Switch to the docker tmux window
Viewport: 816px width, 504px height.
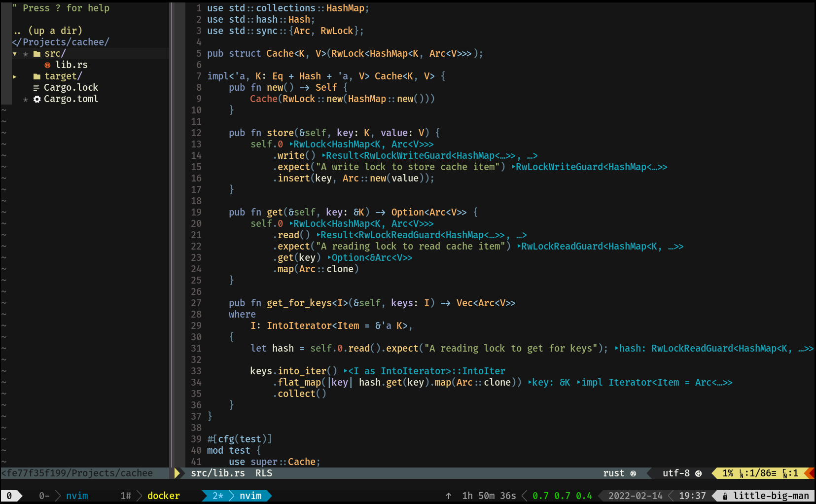click(x=164, y=496)
